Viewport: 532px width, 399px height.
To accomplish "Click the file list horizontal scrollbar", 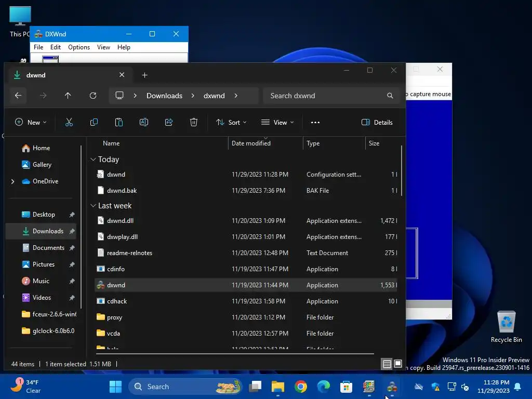I will pyautogui.click(x=235, y=353).
